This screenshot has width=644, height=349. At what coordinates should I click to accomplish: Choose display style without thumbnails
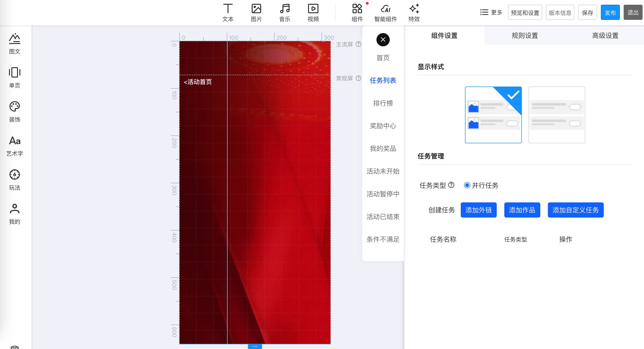[x=556, y=115]
